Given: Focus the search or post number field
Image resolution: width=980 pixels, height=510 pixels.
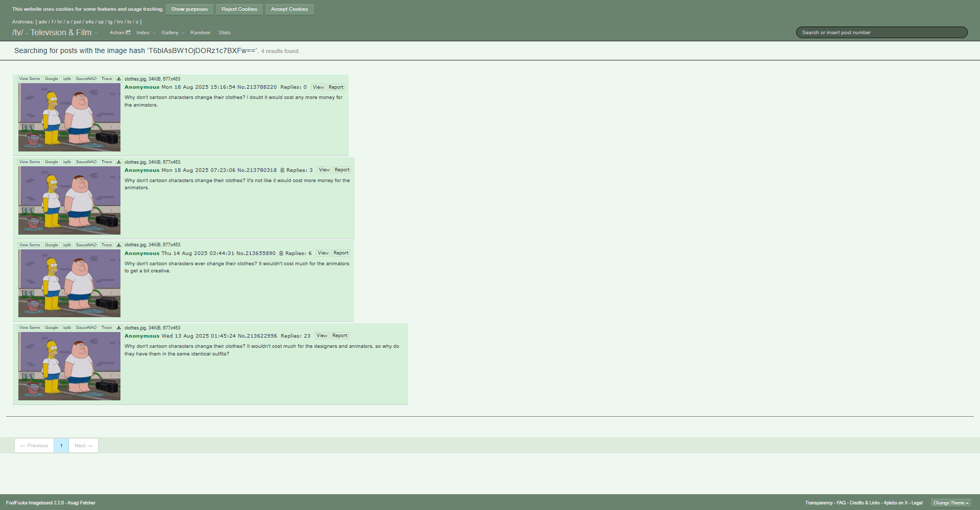Looking at the screenshot, I should 881,33.
